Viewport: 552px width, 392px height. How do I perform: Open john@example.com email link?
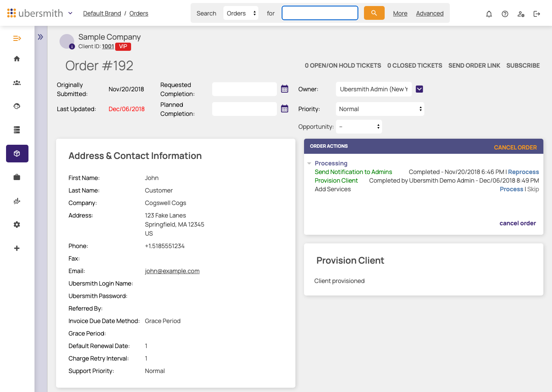[172, 271]
